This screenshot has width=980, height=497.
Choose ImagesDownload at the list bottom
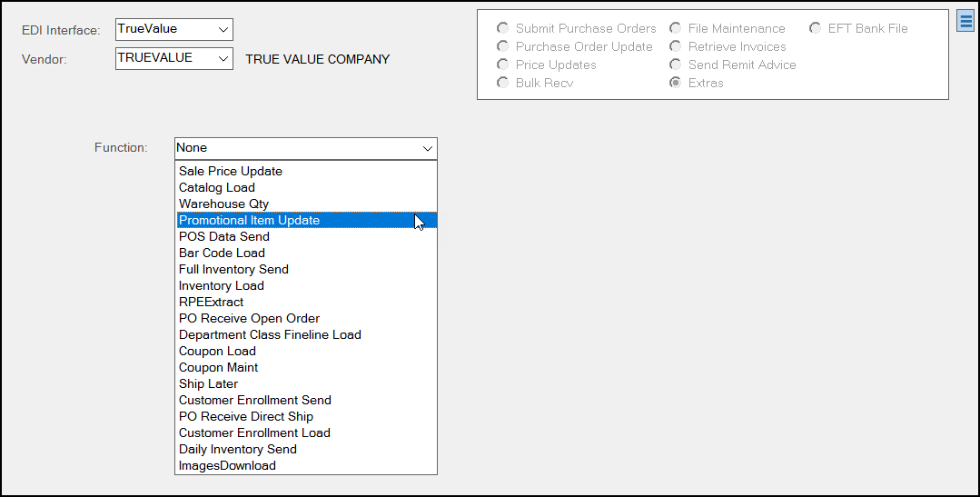(227, 465)
